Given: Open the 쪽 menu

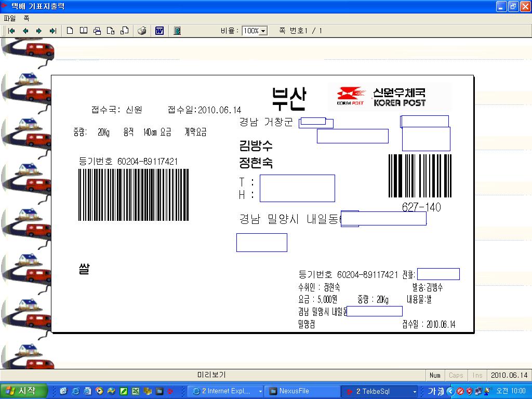Looking at the screenshot, I should (x=26, y=18).
